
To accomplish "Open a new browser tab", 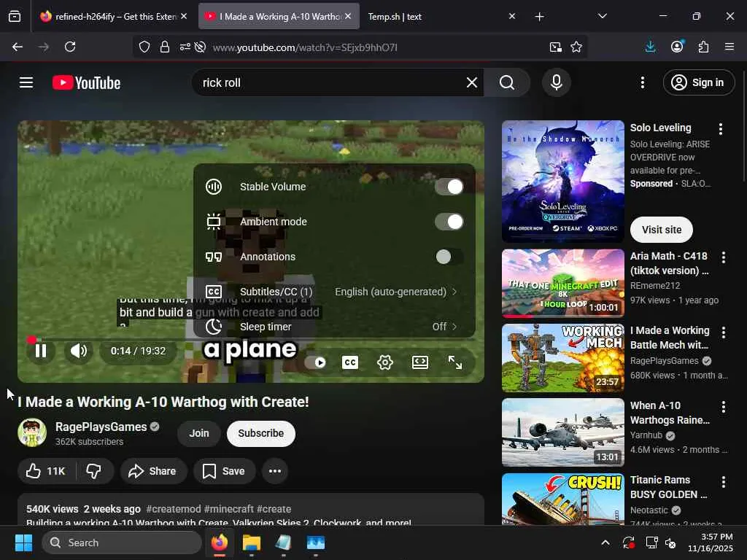I will click(x=539, y=17).
